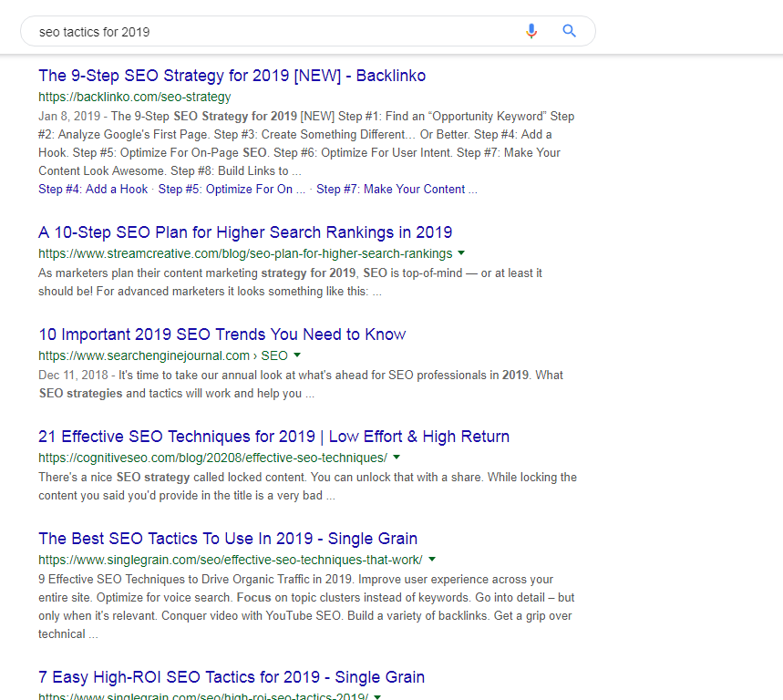Open the searchenginejournal.com › SEO URL
The width and height of the screenshot is (783, 700).
click(x=163, y=355)
